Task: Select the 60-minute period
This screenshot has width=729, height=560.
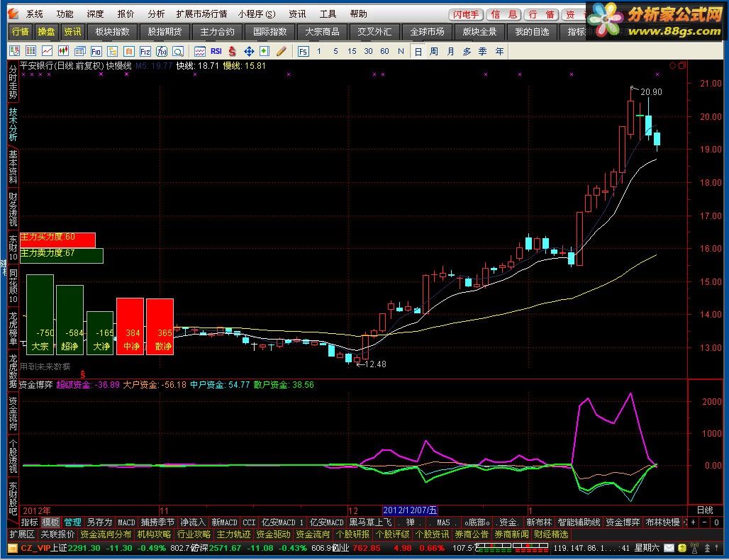Action: 384,51
